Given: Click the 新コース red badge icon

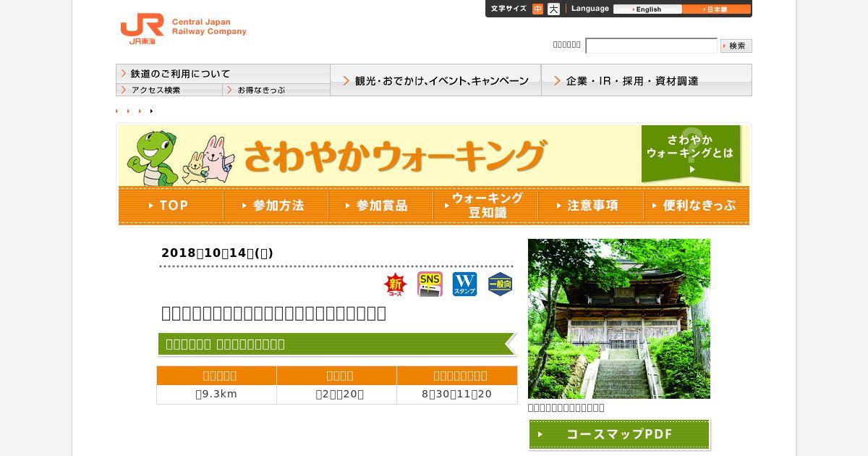Looking at the screenshot, I should pyautogui.click(x=396, y=284).
